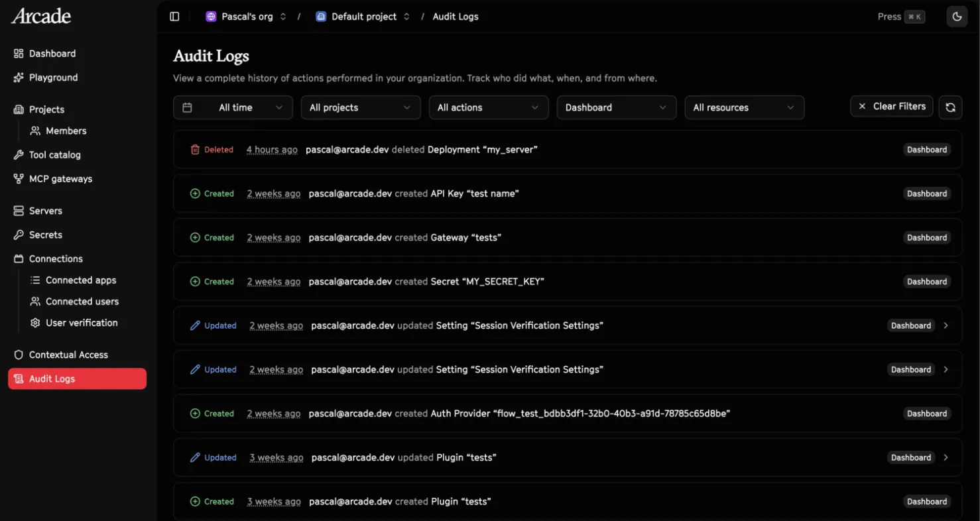Open MCP gateways via its sidebar icon

pyautogui.click(x=18, y=178)
